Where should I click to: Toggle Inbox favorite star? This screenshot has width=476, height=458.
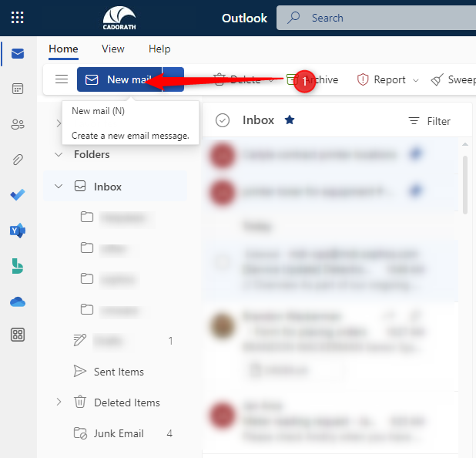click(290, 120)
